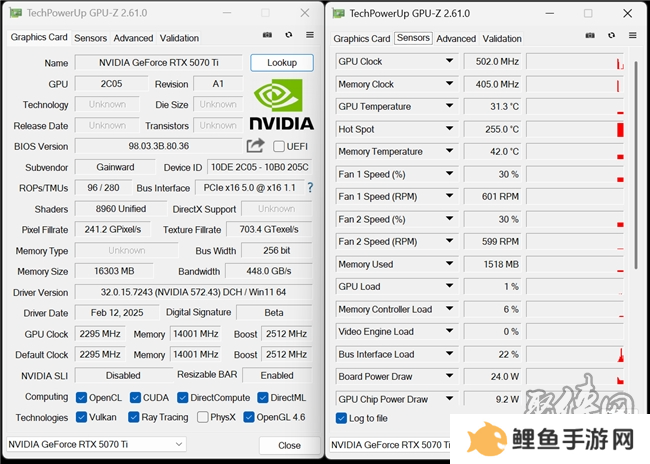
Task: Expand the Memory Used sensor dropdown
Action: [449, 264]
